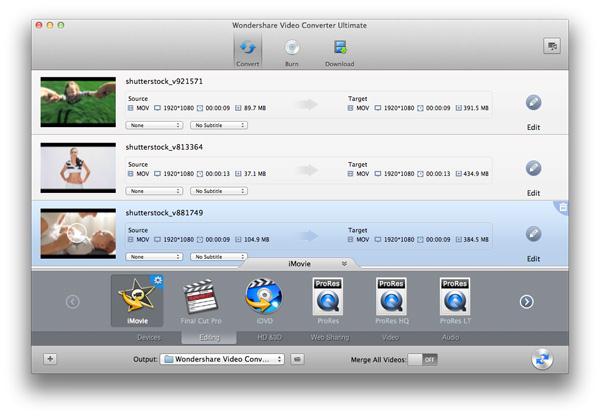Open subtitle dropdown for shutterstock_v881749
The width and height of the screenshot is (600, 417).
point(219,257)
